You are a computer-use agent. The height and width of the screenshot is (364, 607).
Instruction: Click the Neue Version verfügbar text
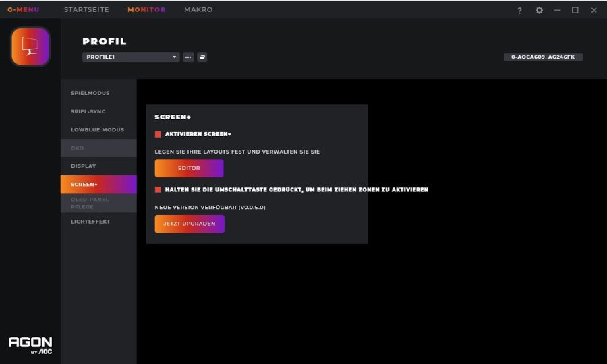(x=210, y=208)
